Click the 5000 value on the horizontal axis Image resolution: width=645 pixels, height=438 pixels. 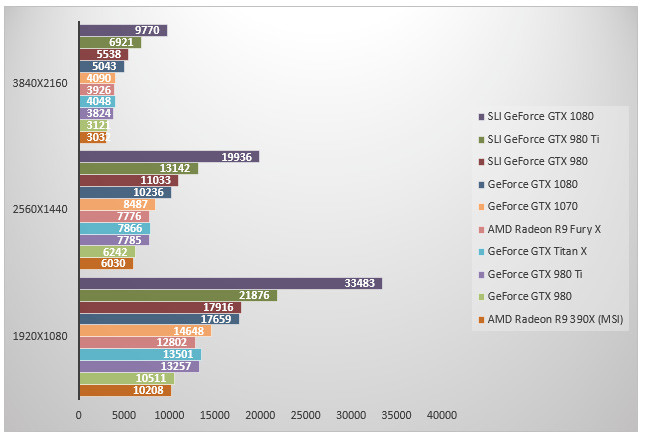[124, 415]
